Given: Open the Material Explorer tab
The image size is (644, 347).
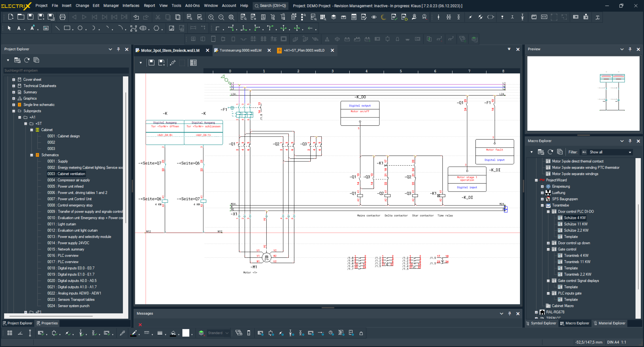Looking at the screenshot, I should click(x=610, y=323).
